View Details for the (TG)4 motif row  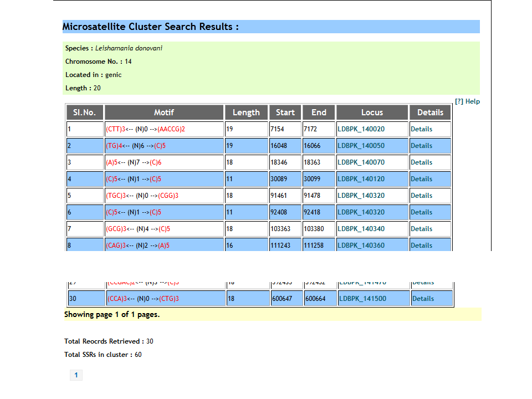[421, 146]
